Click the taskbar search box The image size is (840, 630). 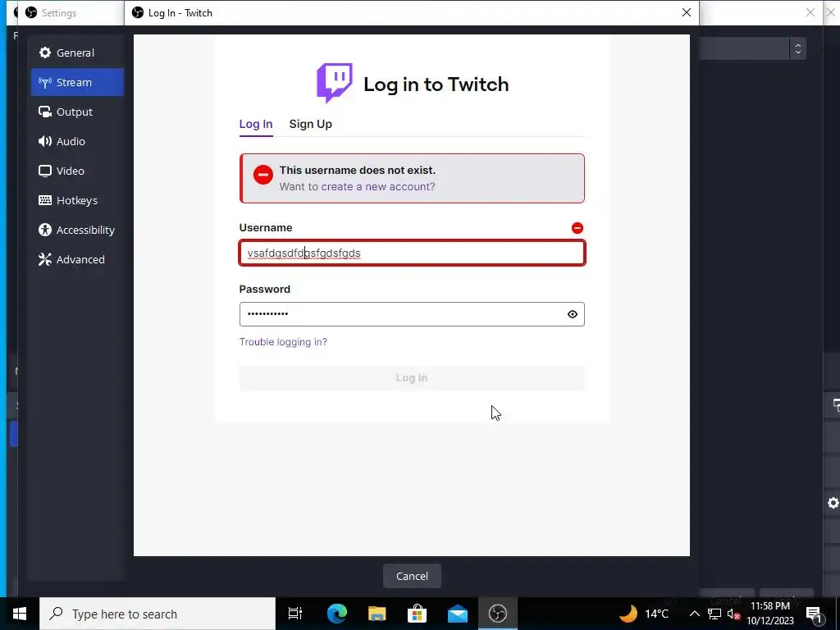pyautogui.click(x=157, y=614)
